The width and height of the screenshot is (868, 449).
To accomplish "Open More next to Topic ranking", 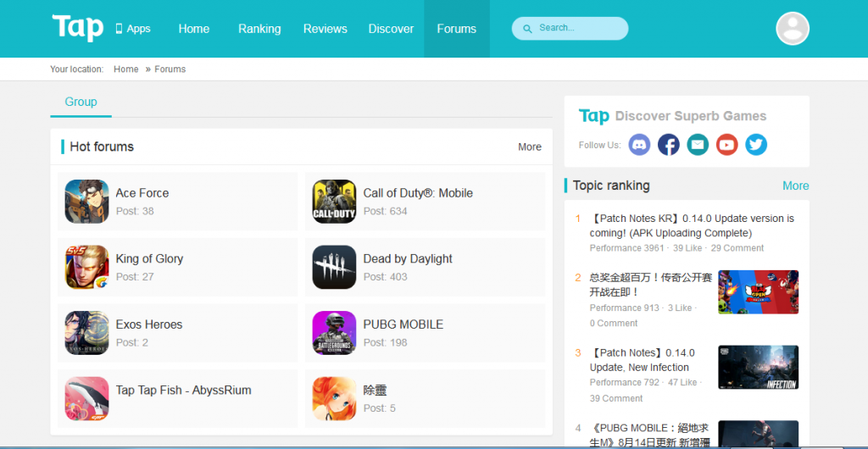I will click(x=795, y=186).
